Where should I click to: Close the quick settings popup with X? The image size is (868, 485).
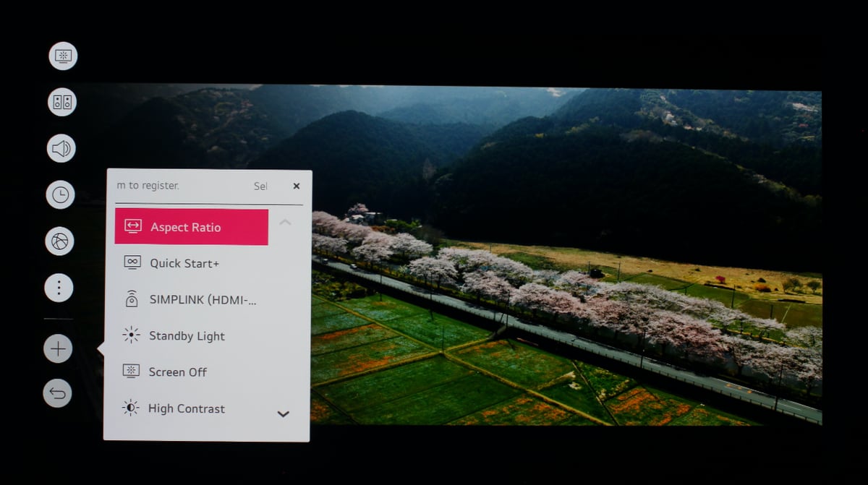[296, 186]
